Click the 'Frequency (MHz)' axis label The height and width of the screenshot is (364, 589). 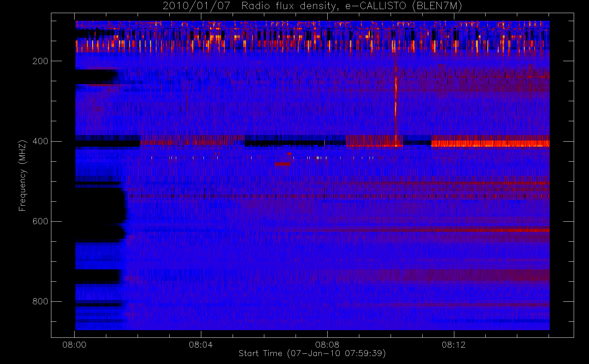point(23,175)
